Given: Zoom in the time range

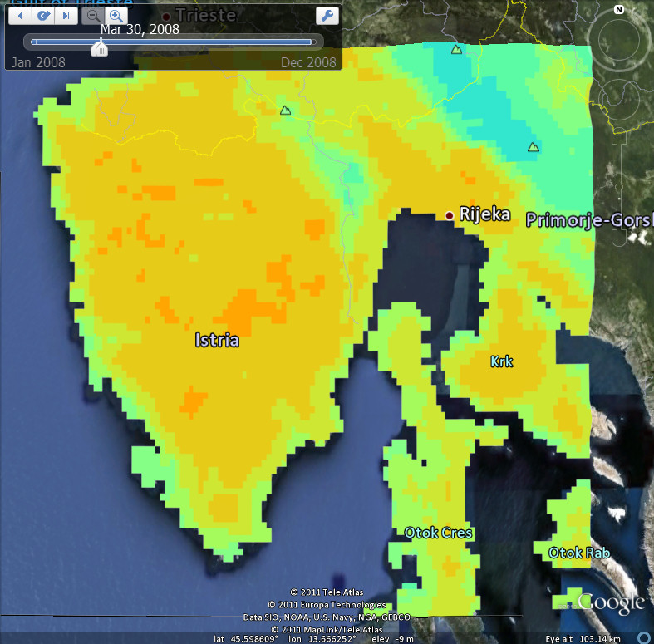Looking at the screenshot, I should tap(116, 16).
